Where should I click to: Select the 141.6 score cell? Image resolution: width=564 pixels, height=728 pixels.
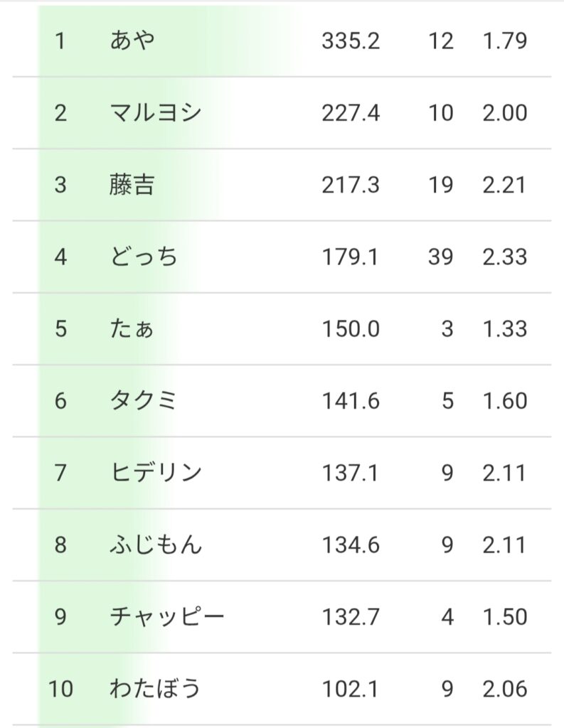[351, 401]
